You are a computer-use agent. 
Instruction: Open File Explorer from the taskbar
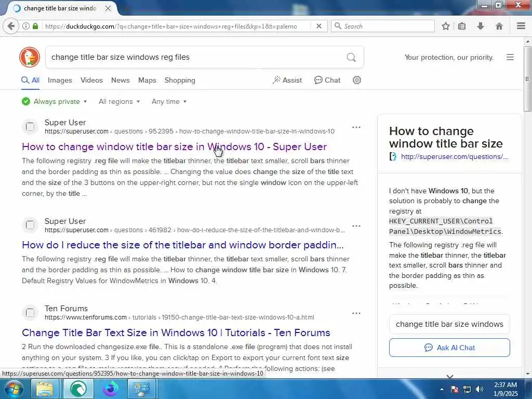pos(45,389)
